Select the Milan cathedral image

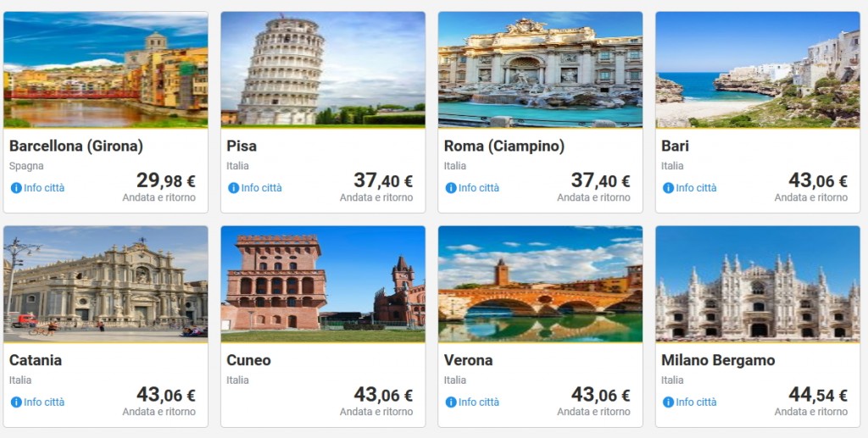(758, 283)
